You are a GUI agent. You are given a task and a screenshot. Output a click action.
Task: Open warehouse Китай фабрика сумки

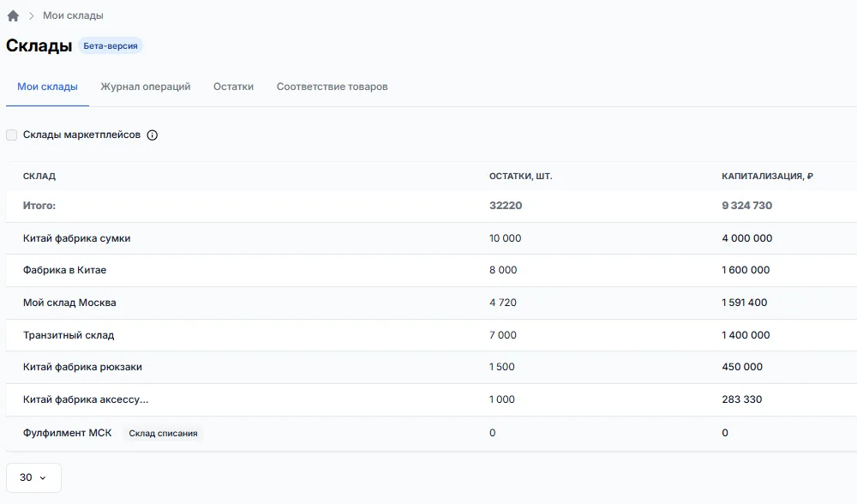[x=76, y=238]
